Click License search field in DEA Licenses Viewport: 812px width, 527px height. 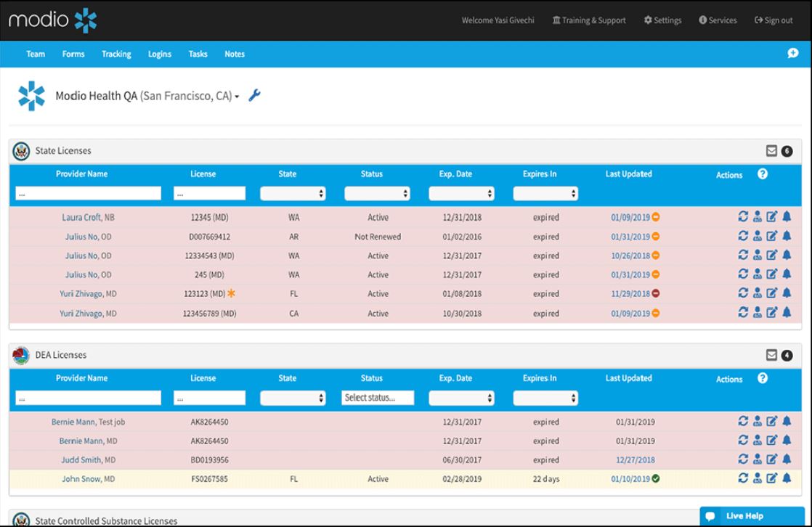coord(209,398)
